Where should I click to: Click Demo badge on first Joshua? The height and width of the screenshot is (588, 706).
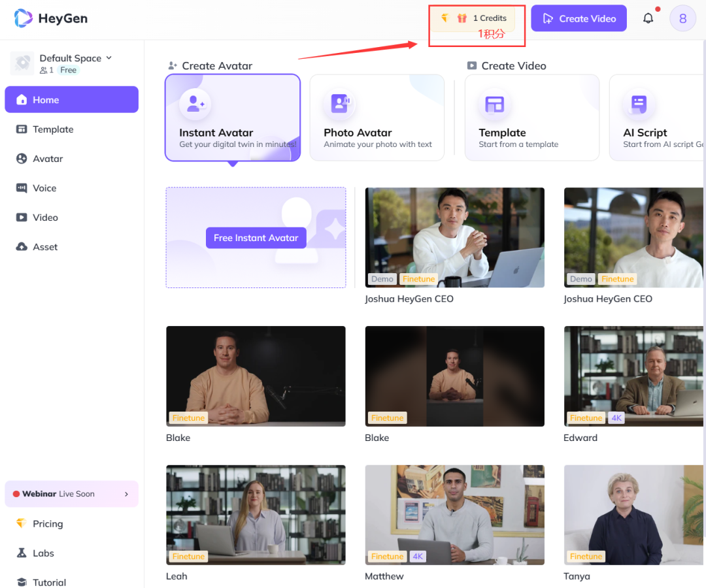[x=382, y=279]
